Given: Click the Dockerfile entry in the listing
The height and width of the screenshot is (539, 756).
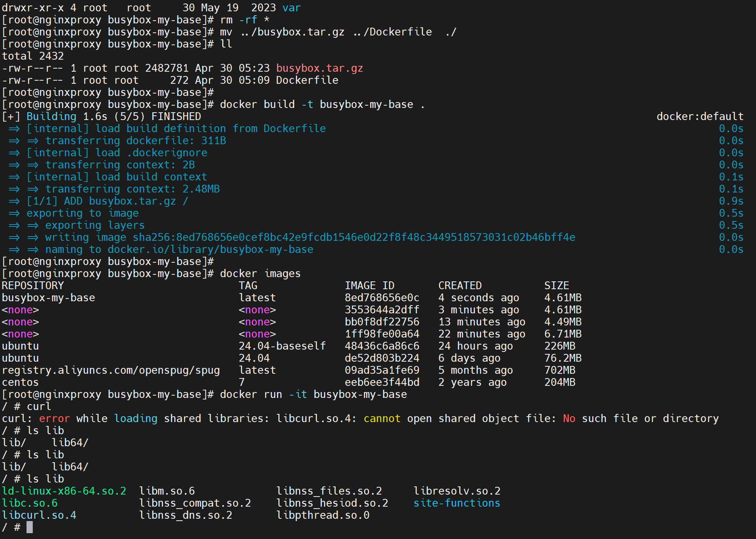Looking at the screenshot, I should tap(307, 80).
